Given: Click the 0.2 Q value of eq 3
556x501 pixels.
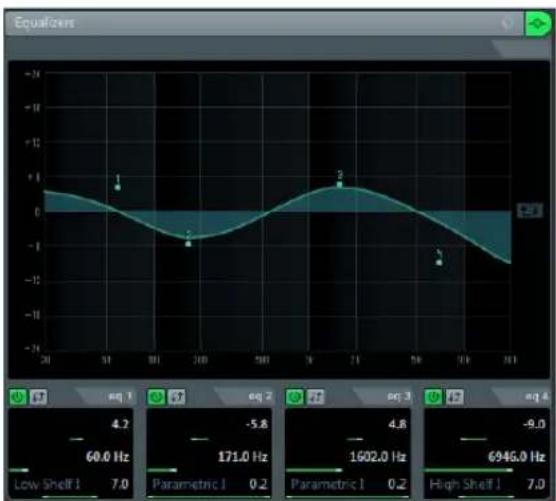Looking at the screenshot, I should (x=397, y=484).
